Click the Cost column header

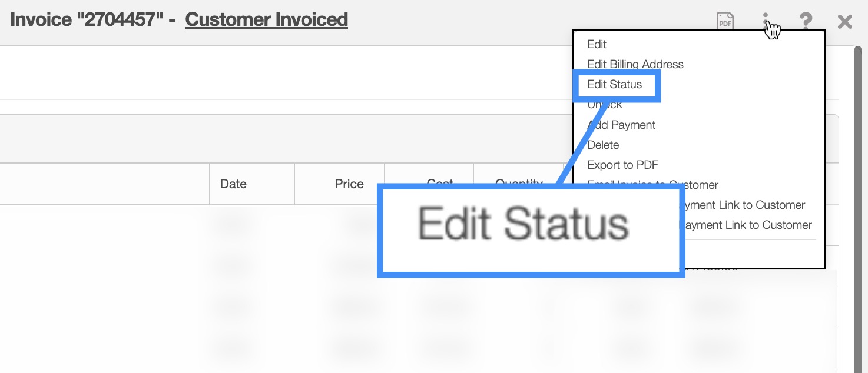[440, 182]
